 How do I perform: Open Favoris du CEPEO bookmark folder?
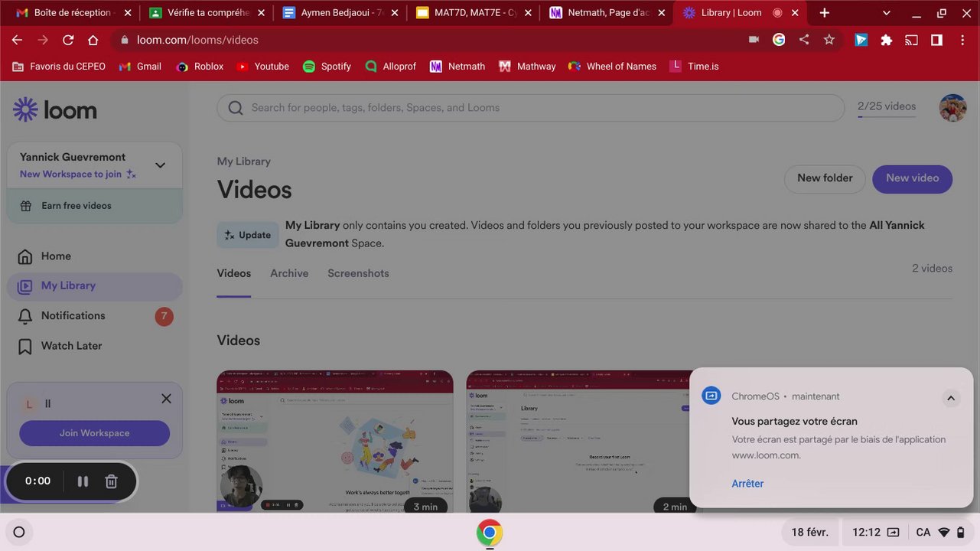pyautogui.click(x=59, y=67)
